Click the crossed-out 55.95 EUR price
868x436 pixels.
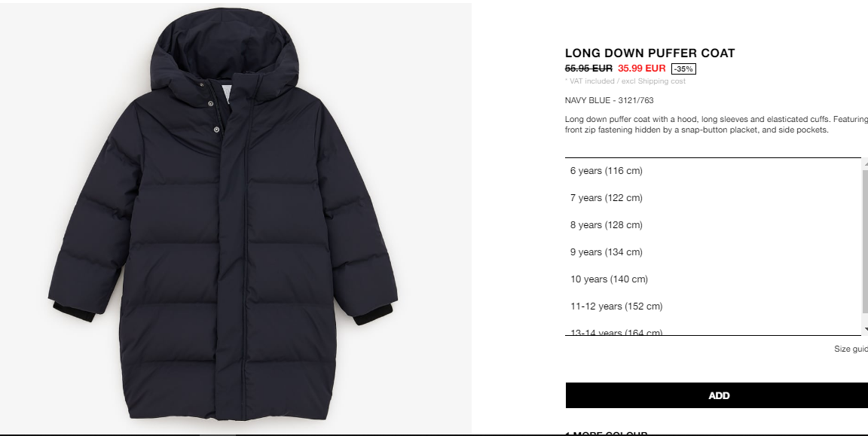click(588, 69)
